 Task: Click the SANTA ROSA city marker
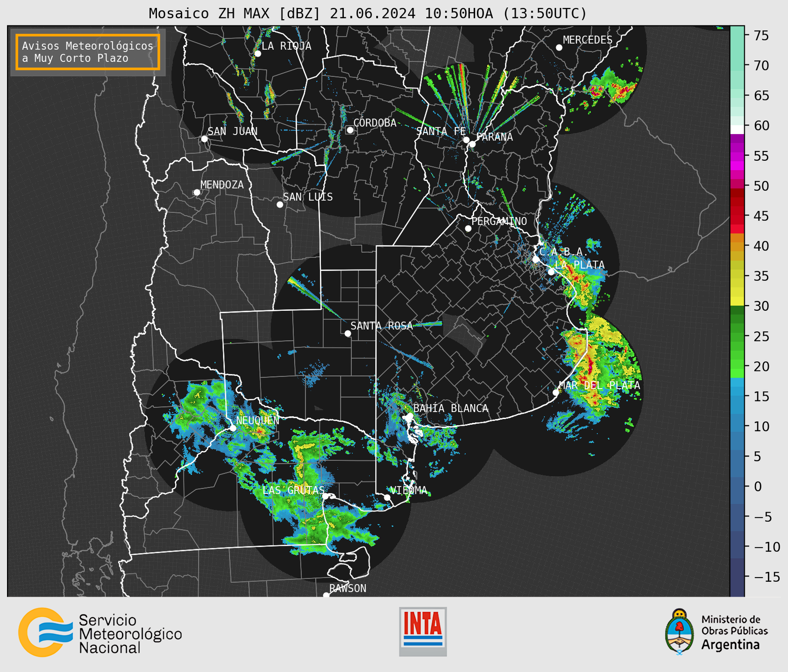(348, 334)
